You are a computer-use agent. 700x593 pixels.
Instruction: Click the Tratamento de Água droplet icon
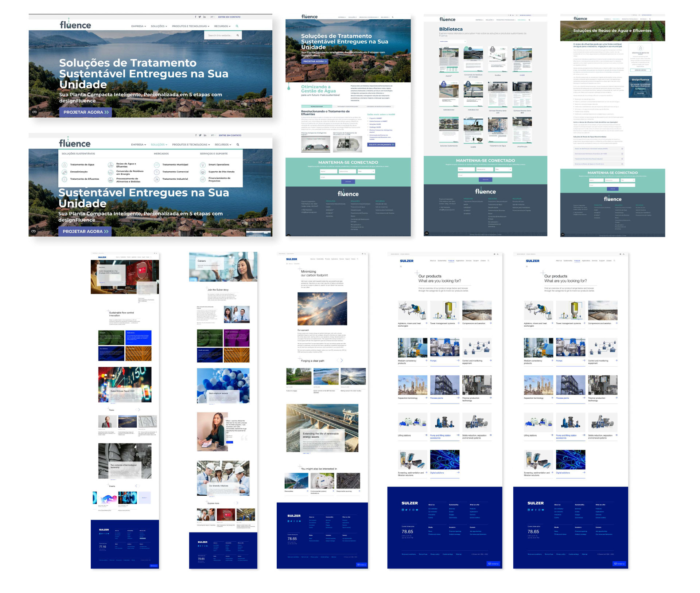(64, 164)
